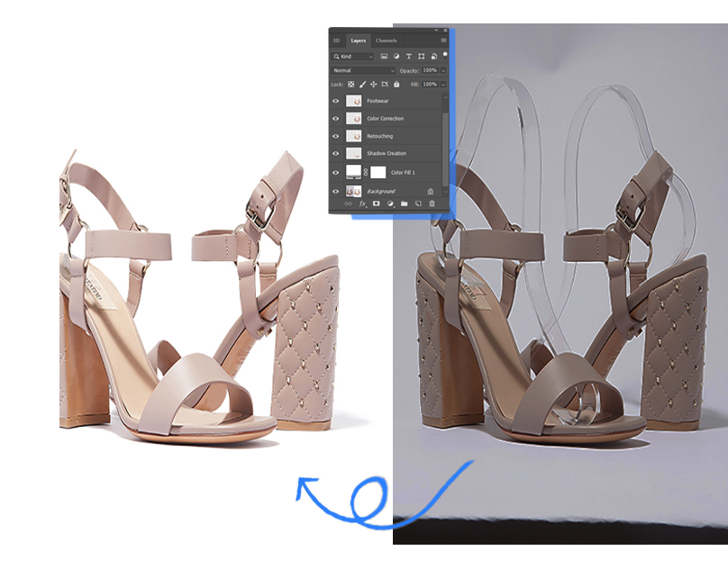Switch to the 3D tab
This screenshot has width=728, height=569.
tap(336, 41)
